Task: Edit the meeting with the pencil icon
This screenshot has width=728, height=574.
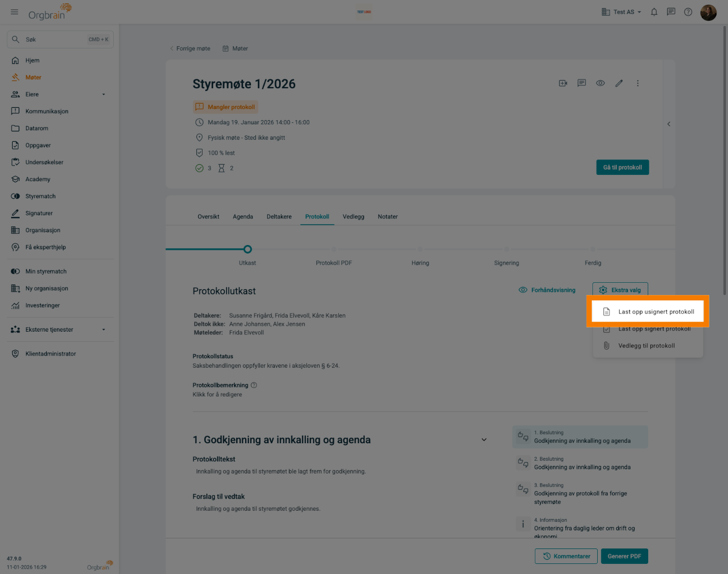Action: click(619, 83)
